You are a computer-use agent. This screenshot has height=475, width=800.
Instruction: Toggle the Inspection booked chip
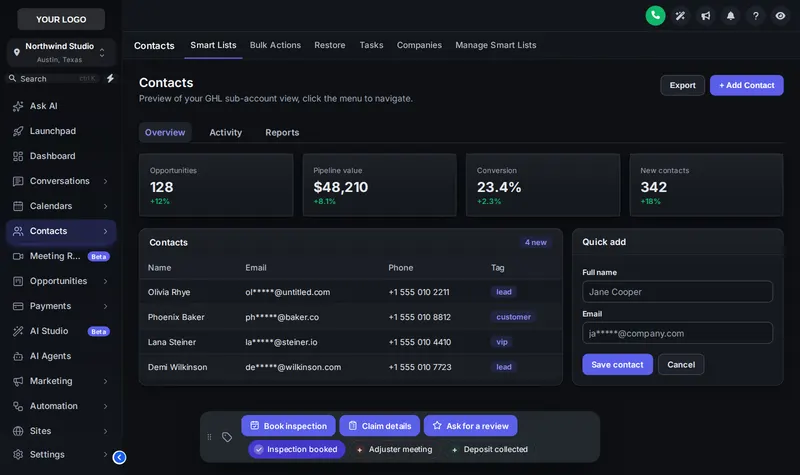[296, 449]
